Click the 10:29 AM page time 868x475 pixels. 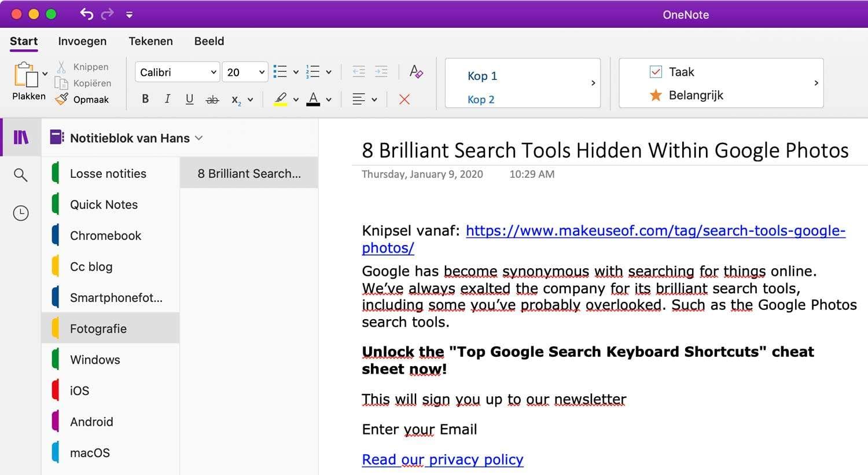532,174
